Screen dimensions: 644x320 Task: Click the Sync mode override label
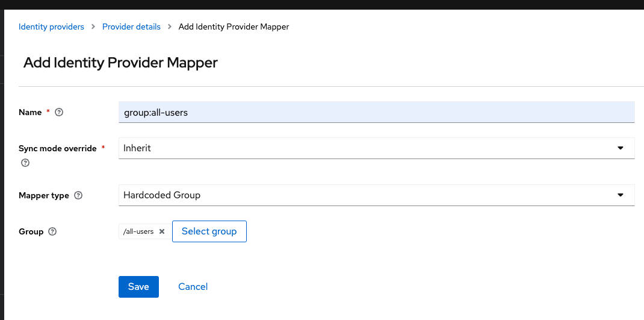click(58, 148)
